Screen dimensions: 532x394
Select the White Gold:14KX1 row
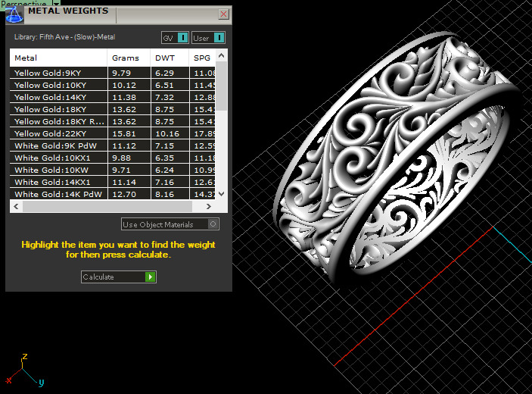click(x=113, y=182)
